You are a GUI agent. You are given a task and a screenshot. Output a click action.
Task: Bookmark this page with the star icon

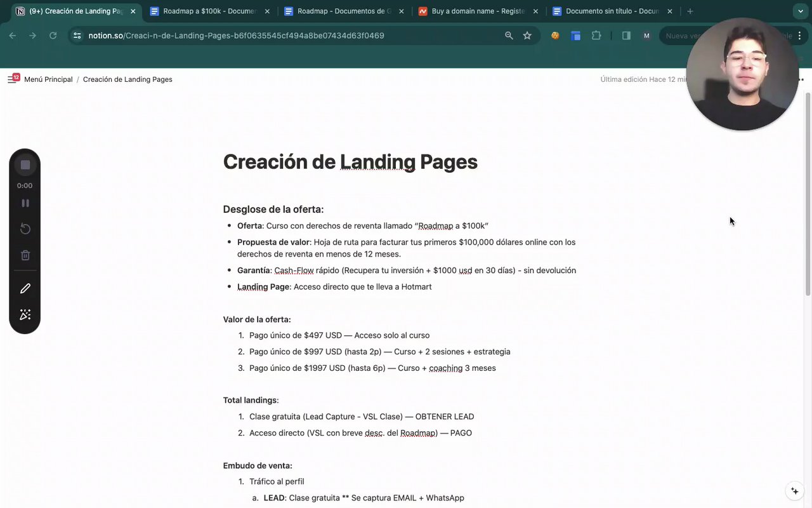(x=527, y=36)
